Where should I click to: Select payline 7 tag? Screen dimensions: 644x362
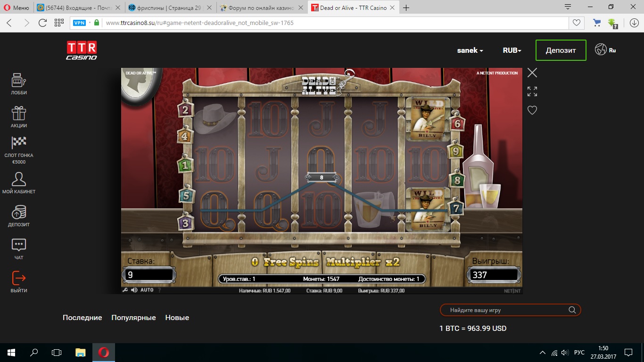coord(455,207)
